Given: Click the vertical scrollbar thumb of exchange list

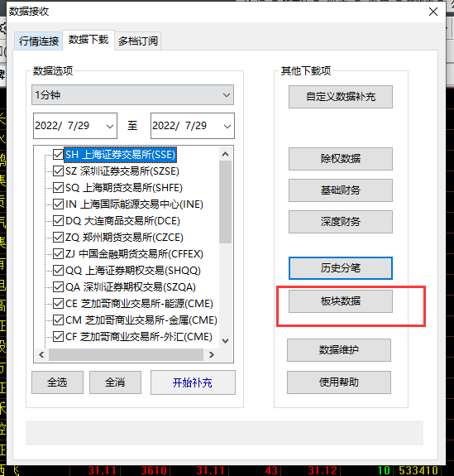Looking at the screenshot, I should point(225,202).
